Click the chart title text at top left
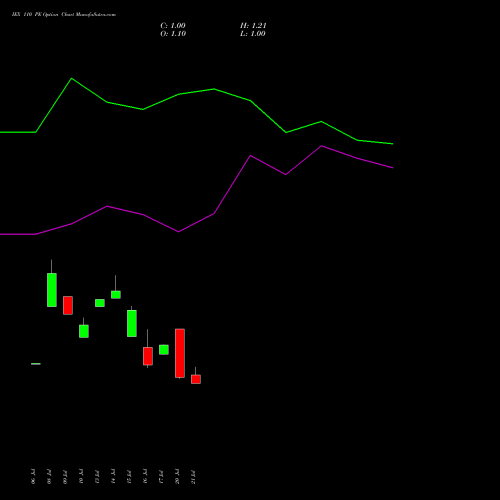Viewport: 500px width, 500px height. coord(64,15)
